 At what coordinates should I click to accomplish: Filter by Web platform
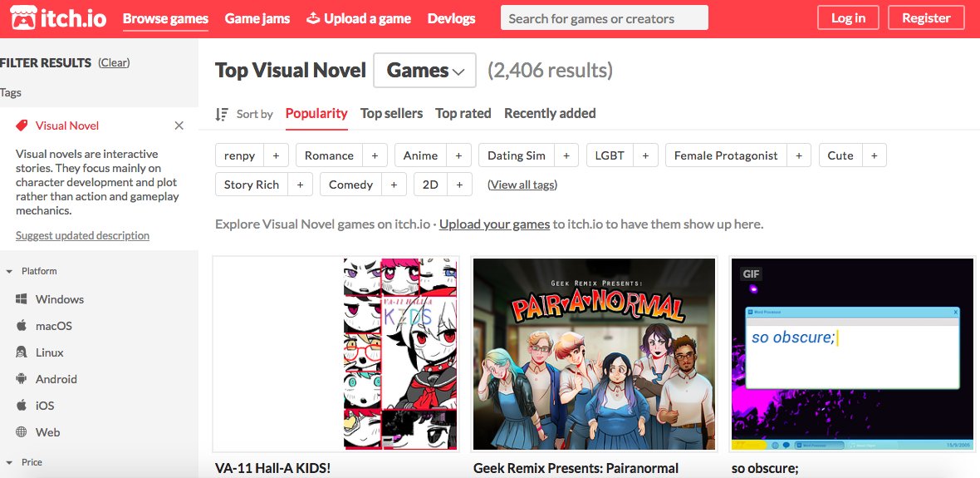(x=37, y=432)
